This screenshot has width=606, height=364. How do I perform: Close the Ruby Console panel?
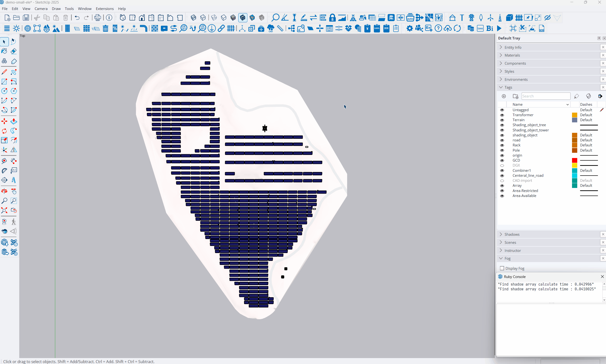(x=602, y=276)
